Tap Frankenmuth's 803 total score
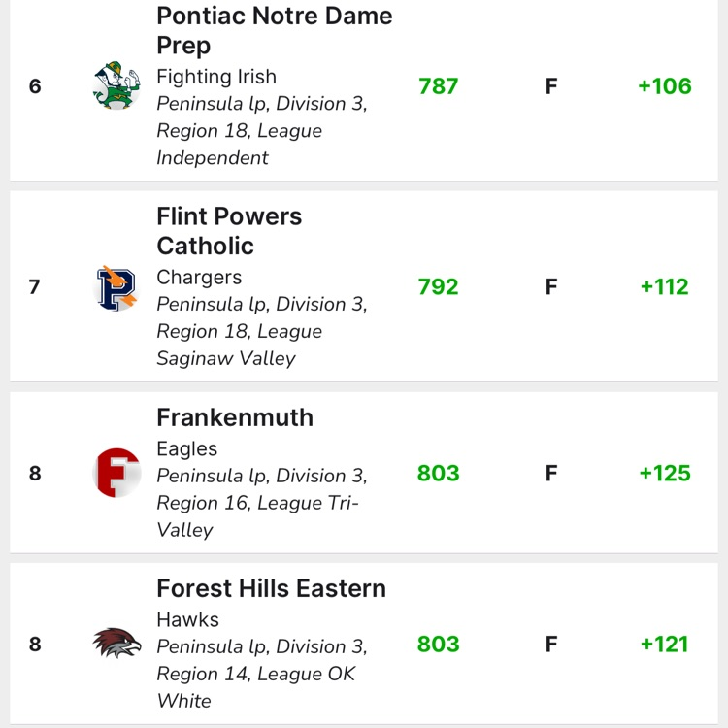 pos(439,473)
